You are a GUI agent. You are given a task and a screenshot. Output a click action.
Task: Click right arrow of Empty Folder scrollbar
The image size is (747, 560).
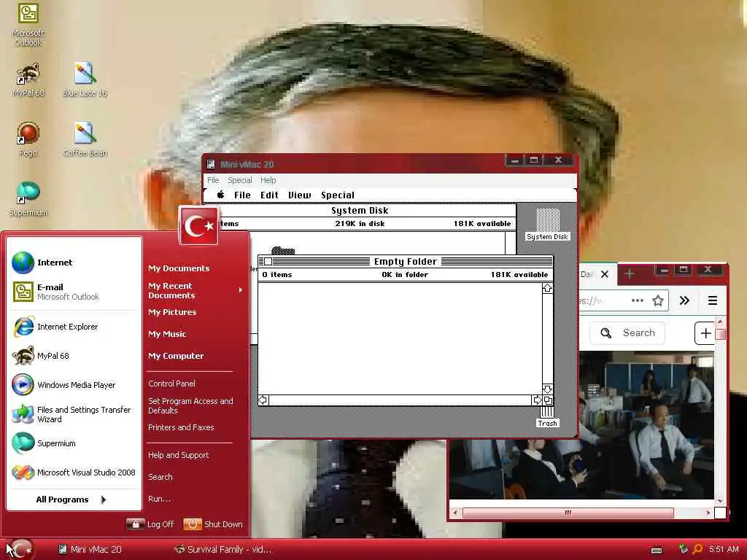pos(537,400)
